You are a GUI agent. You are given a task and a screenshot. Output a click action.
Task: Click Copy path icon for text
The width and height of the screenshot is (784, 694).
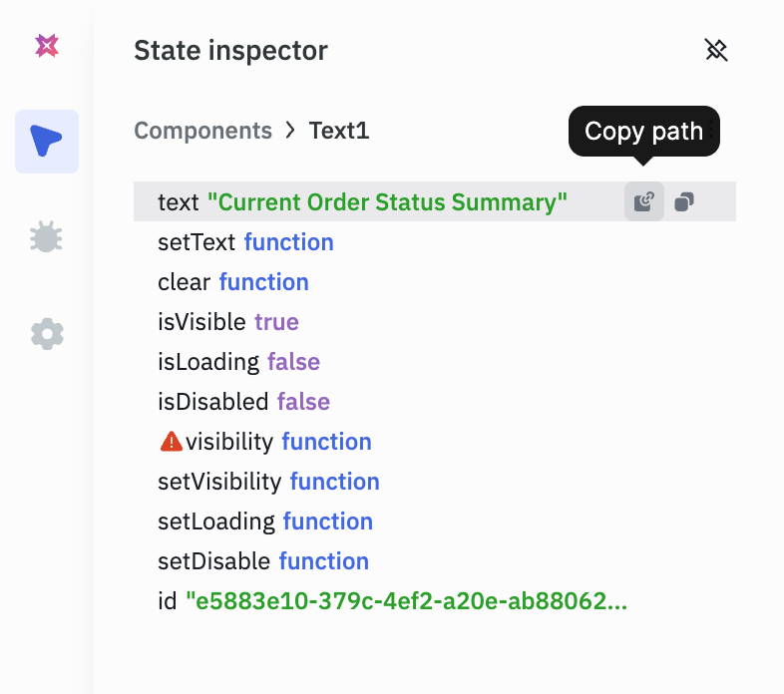click(x=644, y=202)
